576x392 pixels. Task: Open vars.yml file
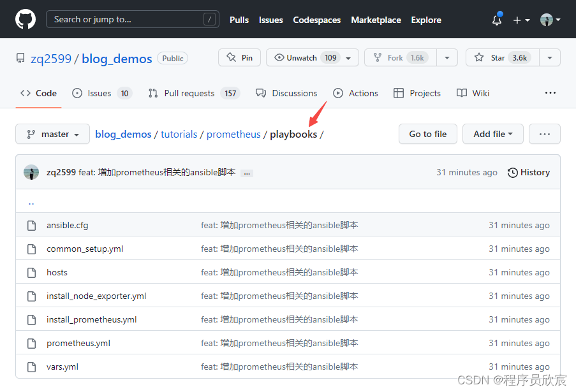(63, 367)
